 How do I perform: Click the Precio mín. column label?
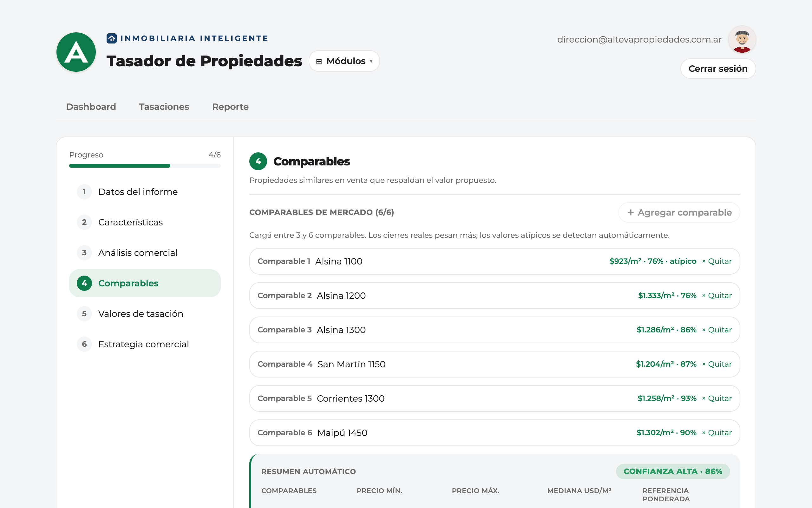(379, 491)
